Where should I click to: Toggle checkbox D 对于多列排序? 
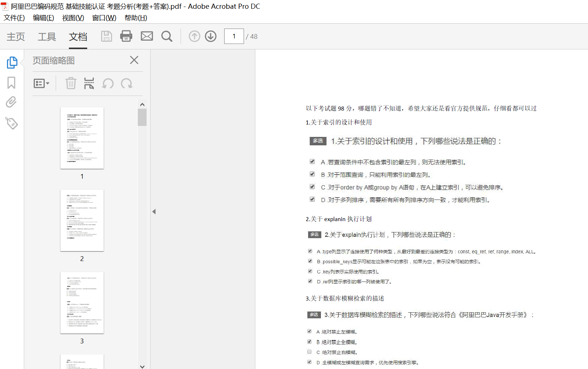(312, 200)
